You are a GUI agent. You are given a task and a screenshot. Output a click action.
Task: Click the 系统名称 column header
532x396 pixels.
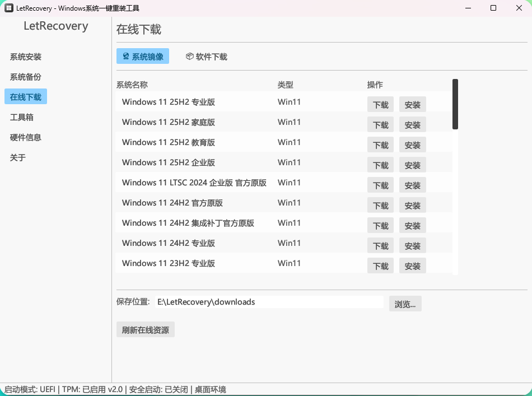(132, 85)
